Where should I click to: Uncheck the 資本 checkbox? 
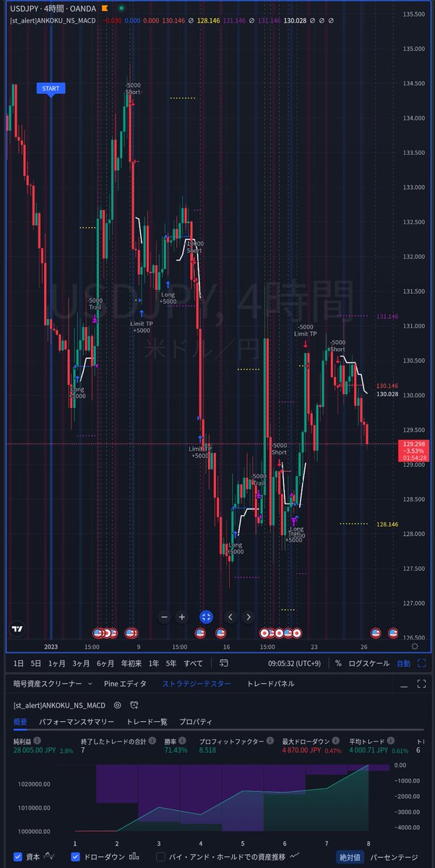pos(18,856)
